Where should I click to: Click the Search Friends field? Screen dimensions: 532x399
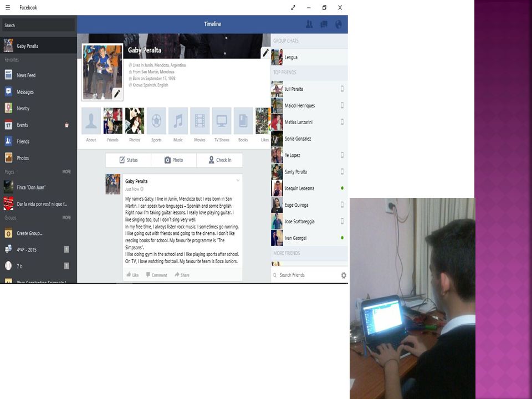click(305, 275)
